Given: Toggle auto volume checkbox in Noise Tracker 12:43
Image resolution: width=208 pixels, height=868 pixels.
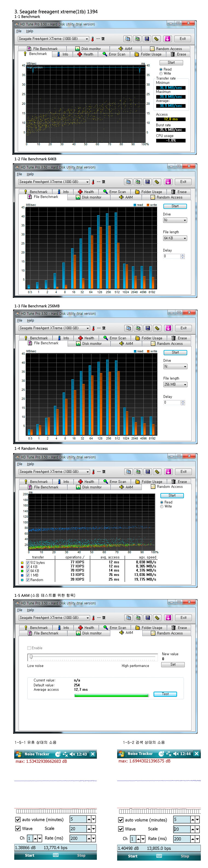Looking at the screenshot, I should coord(18,819).
